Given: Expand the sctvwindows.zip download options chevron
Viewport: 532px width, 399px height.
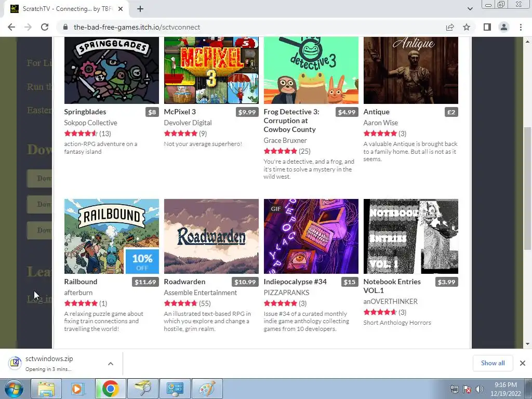Looking at the screenshot, I should [111, 363].
